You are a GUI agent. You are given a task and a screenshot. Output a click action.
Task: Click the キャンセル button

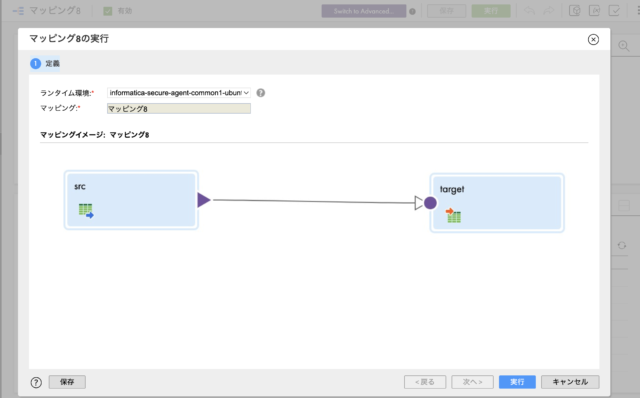pyautogui.click(x=570, y=382)
